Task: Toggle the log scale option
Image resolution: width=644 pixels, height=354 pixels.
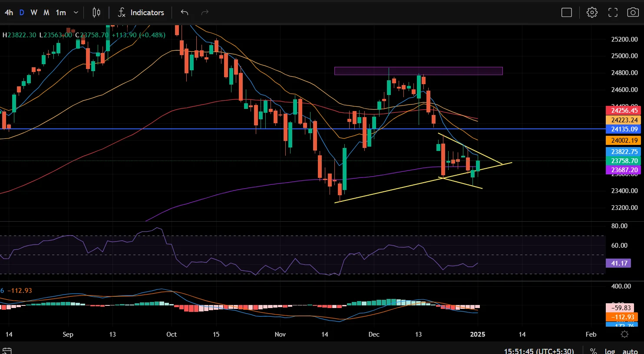Action: [610, 351]
